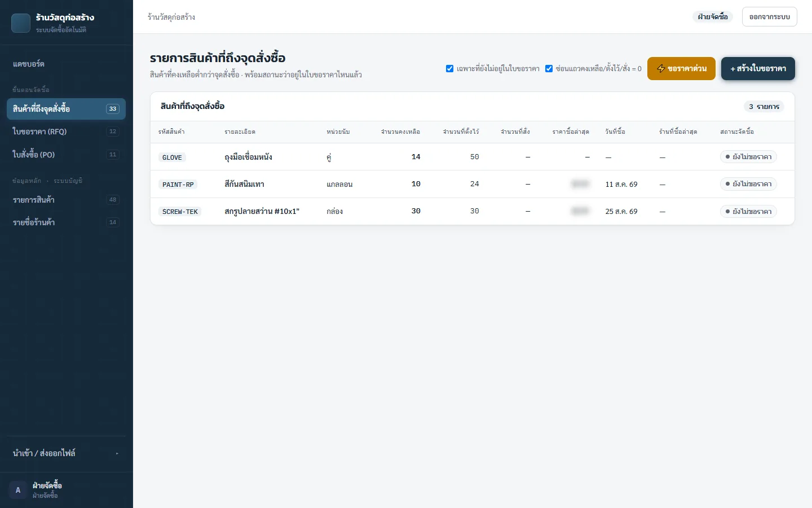Select สินค้าที่ถึงจุดสั่งซื้อ in the sidebar
This screenshot has height=508, width=812.
[x=66, y=109]
